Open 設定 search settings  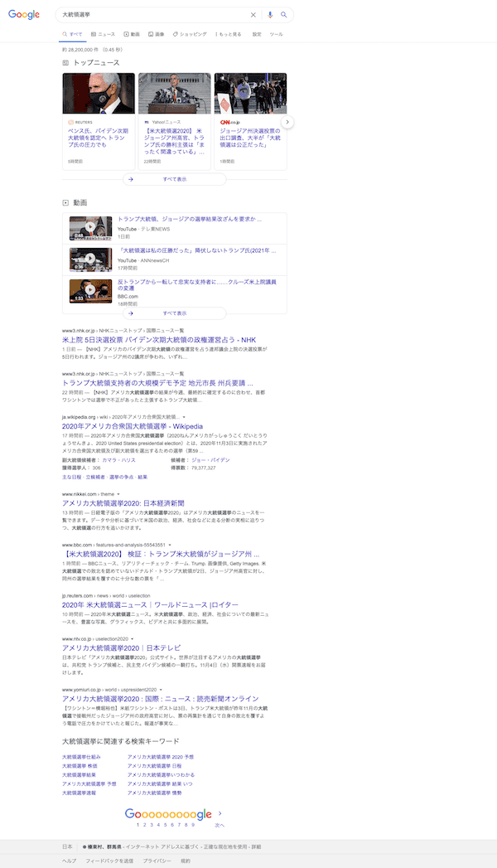click(257, 34)
